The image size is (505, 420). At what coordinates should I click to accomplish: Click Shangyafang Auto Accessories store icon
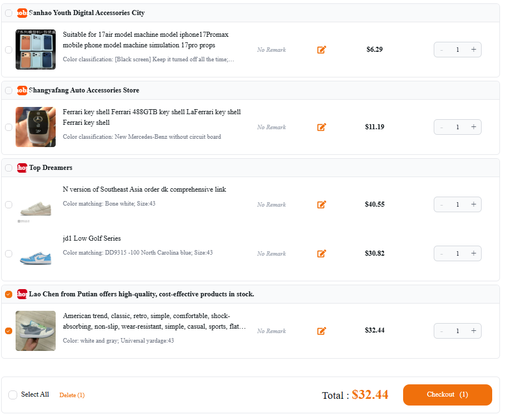click(x=22, y=90)
